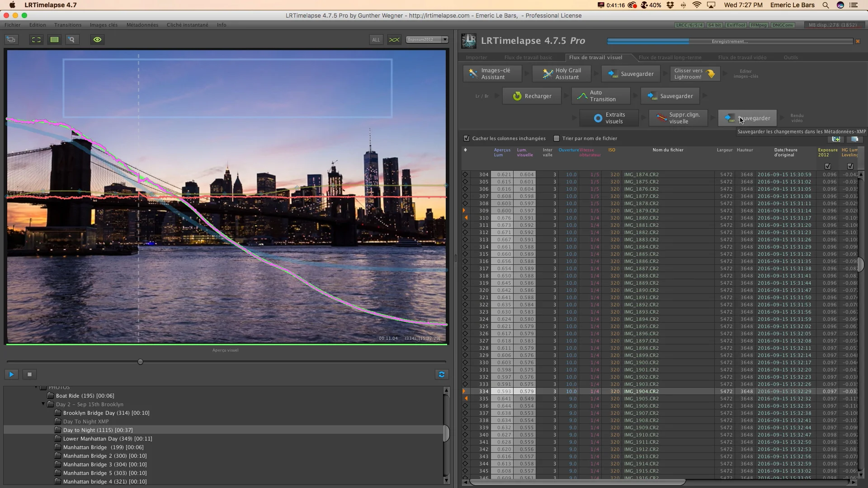Click Suppr. clign. visuelle deflicker button
This screenshot has width=868, height=488.
(x=678, y=118)
